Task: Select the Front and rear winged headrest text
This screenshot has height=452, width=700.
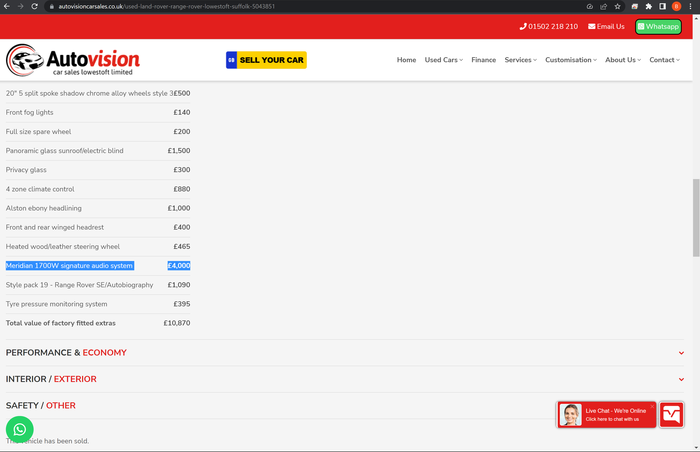Action: click(54, 227)
